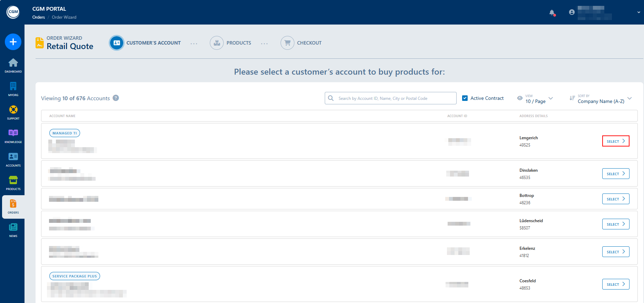Click the Sort By sort icon
The width and height of the screenshot is (644, 303).
coord(572,98)
